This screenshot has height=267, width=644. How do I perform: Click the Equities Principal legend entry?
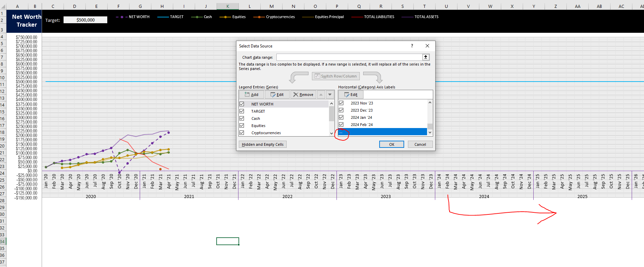323,17
